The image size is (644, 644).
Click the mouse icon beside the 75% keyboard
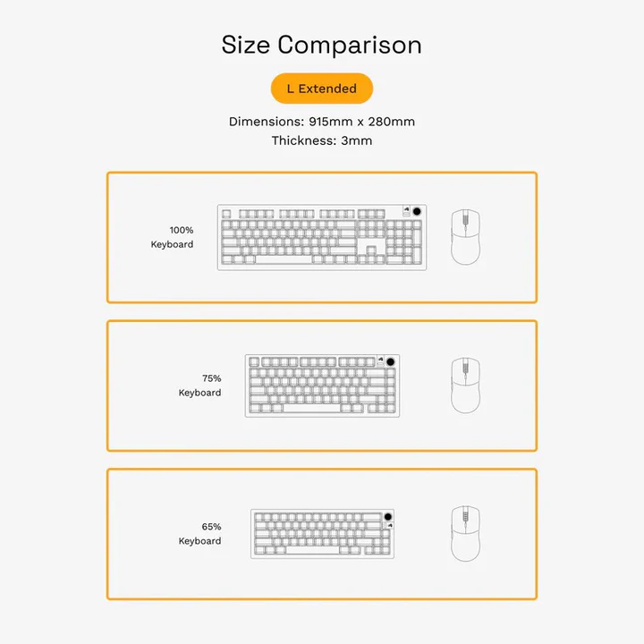tap(464, 386)
